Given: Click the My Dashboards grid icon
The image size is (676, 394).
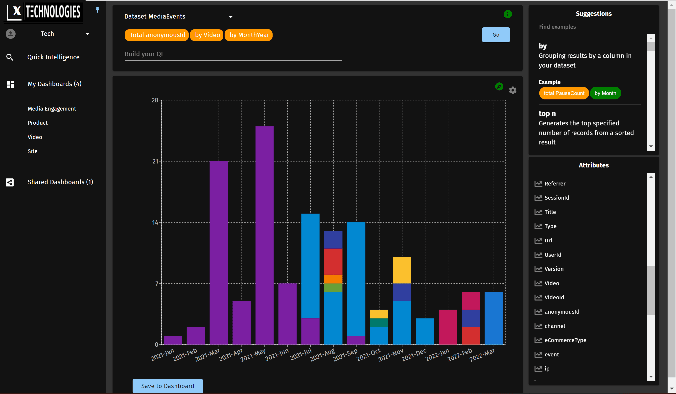Looking at the screenshot, I should pos(10,84).
